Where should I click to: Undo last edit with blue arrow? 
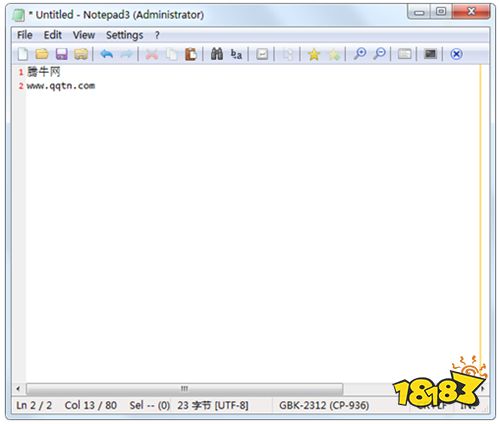(x=107, y=54)
